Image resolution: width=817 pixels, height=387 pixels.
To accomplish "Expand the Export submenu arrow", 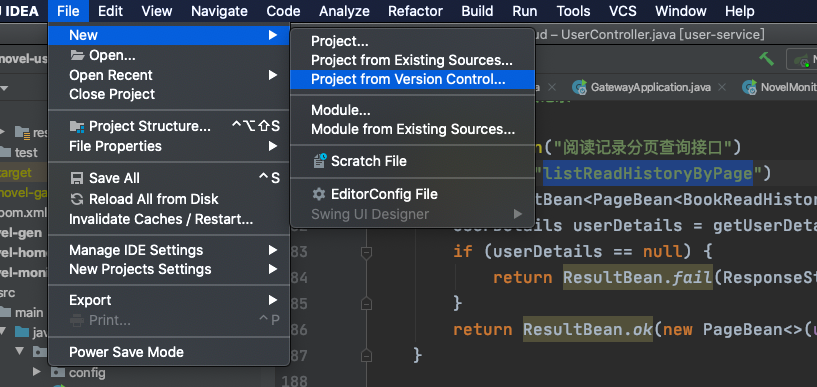I will 273,300.
